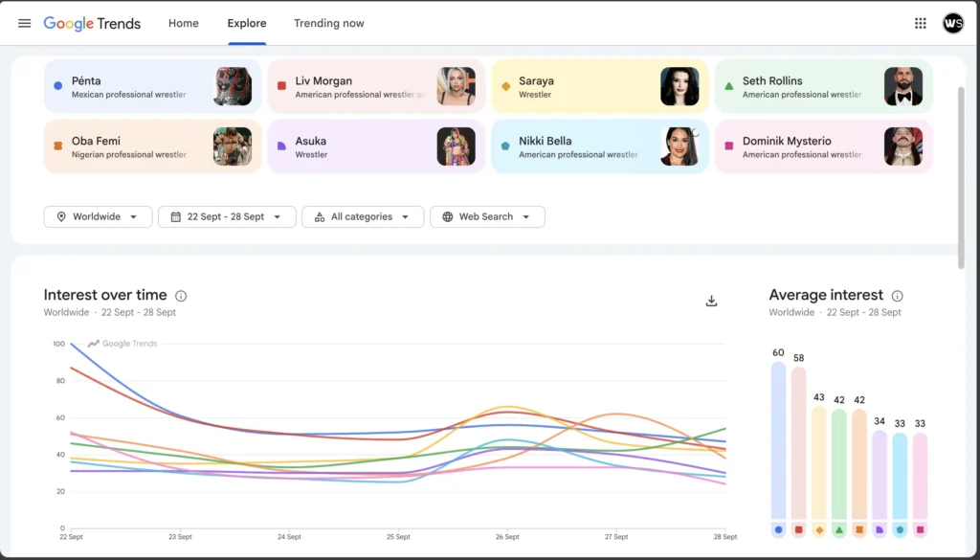Click the page vertical scrollbar
This screenshot has height=560, width=980.
[961, 178]
